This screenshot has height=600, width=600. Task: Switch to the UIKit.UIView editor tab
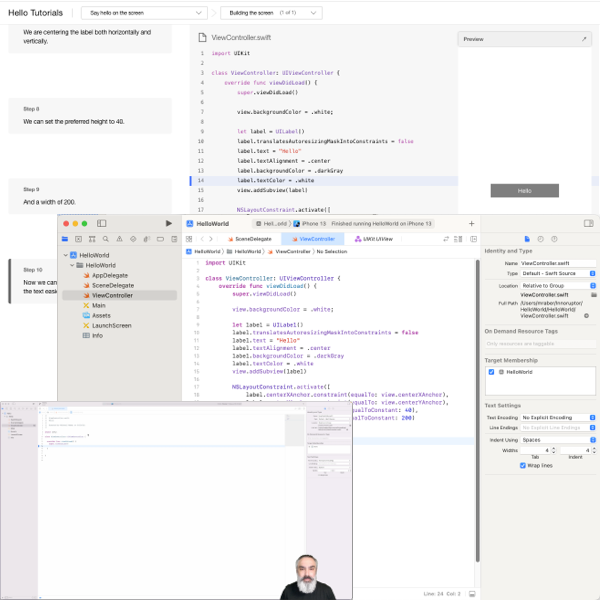pyautogui.click(x=373, y=239)
